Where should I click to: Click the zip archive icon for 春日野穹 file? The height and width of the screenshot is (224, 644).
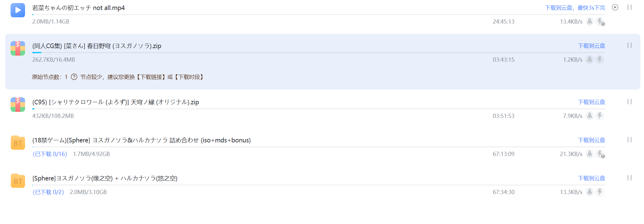pyautogui.click(x=18, y=48)
